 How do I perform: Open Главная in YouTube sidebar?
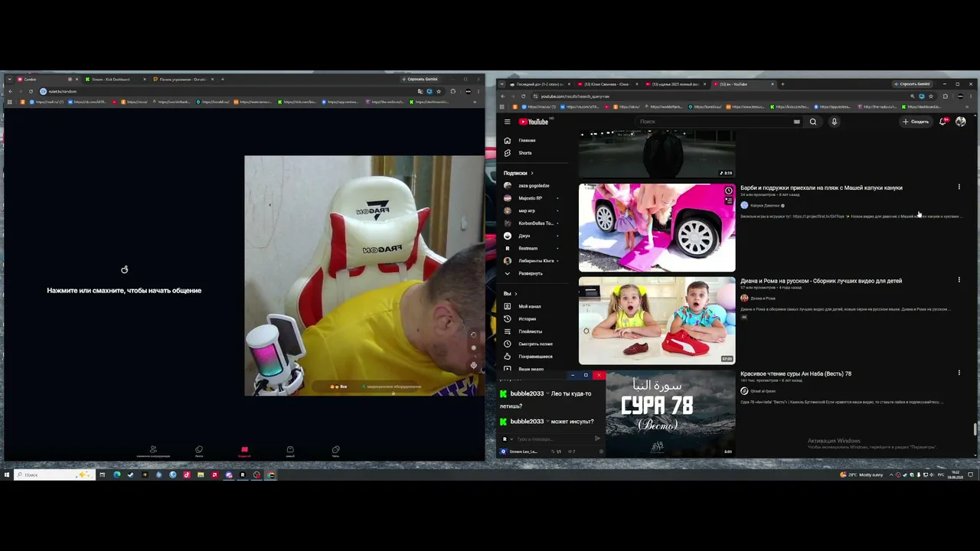point(532,140)
